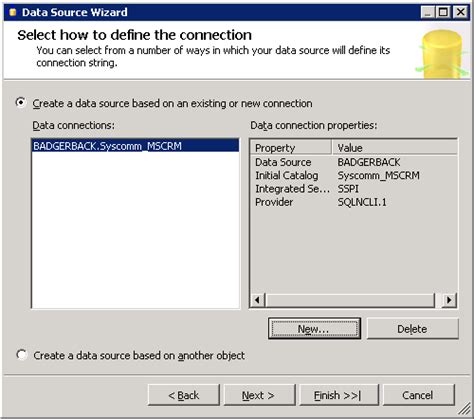Click the Delete button
The height and width of the screenshot is (419, 474).
[412, 329]
